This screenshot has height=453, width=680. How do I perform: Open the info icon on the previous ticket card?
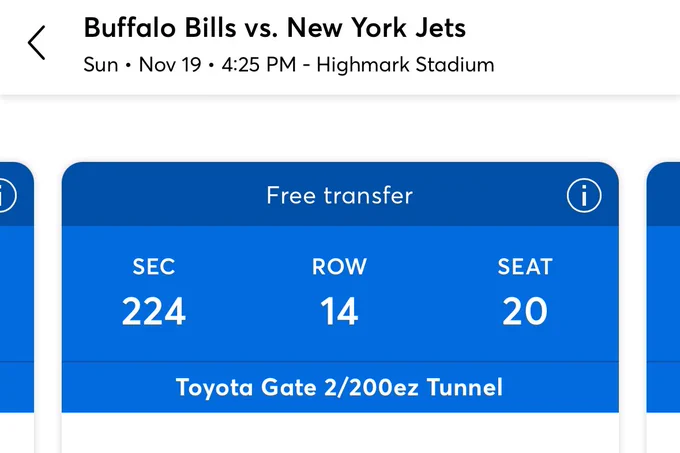pos(6,196)
